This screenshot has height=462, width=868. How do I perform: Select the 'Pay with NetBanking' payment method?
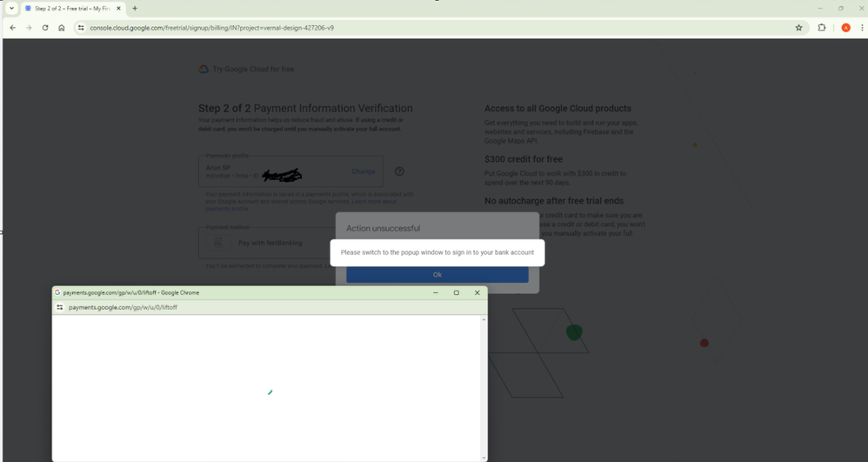270,243
